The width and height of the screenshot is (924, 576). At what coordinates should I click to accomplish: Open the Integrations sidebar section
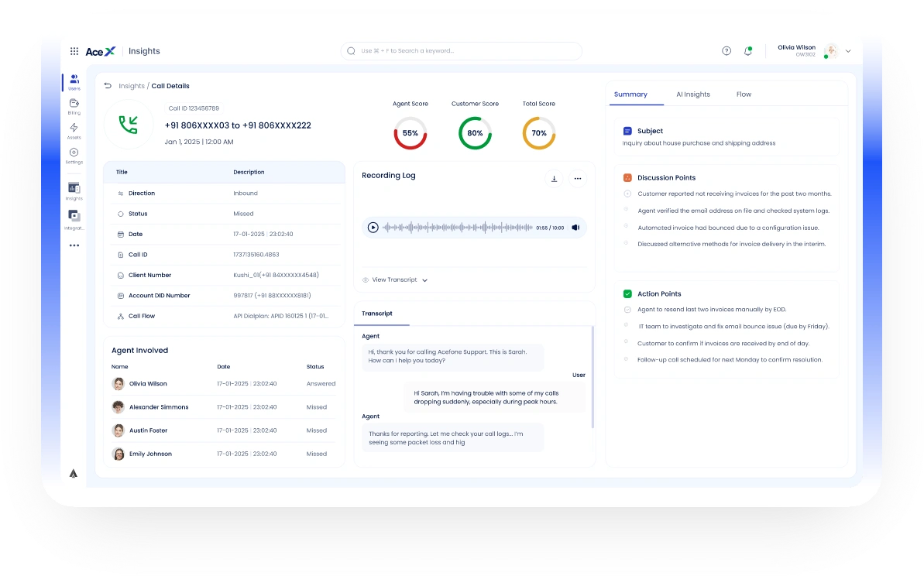pyautogui.click(x=74, y=219)
